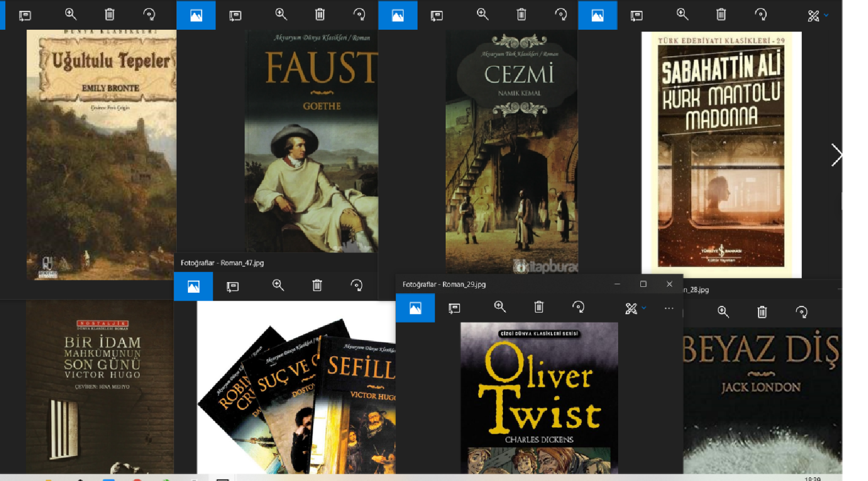The width and height of the screenshot is (868, 481).
Task: See all photos from Roman_29.jpg window
Action: pos(415,308)
